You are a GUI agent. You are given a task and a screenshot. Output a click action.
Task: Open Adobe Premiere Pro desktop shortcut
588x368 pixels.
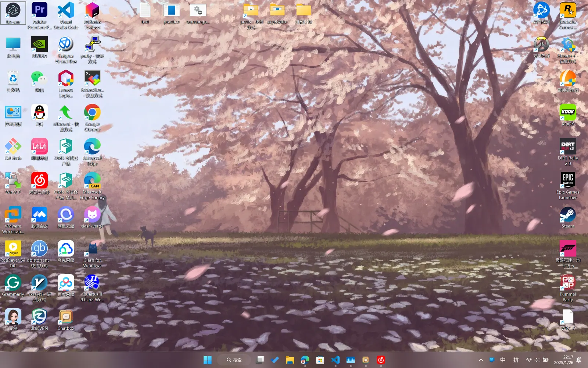click(x=39, y=11)
